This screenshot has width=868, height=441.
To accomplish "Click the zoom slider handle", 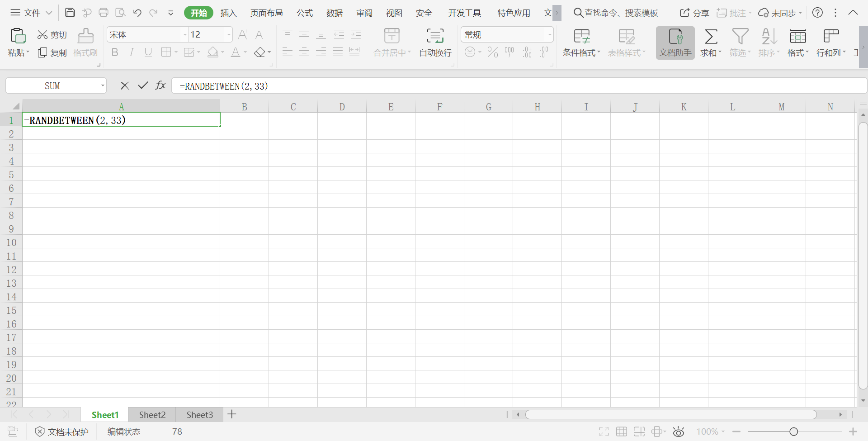I will point(793,432).
